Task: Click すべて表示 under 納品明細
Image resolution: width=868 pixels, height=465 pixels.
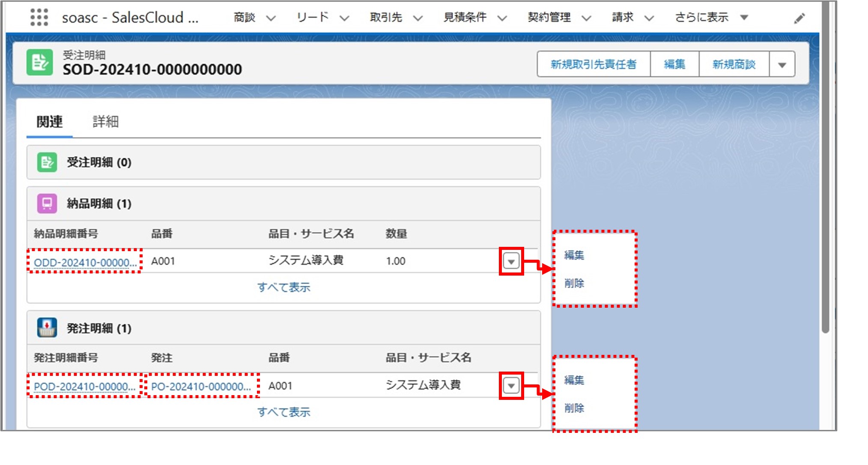Action: (x=283, y=287)
